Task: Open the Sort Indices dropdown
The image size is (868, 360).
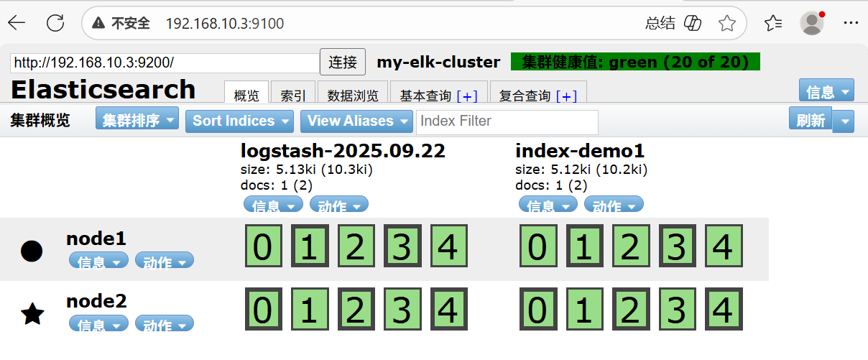Action: (240, 121)
